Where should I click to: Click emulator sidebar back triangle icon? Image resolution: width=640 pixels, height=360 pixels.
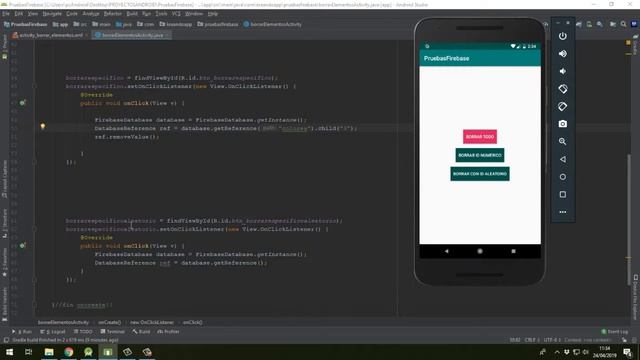[x=562, y=159]
